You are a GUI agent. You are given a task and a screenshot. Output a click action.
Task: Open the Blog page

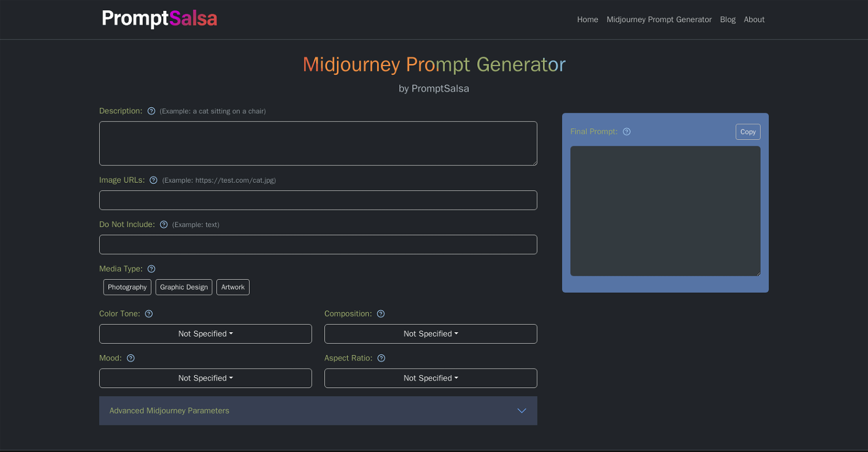[727, 20]
